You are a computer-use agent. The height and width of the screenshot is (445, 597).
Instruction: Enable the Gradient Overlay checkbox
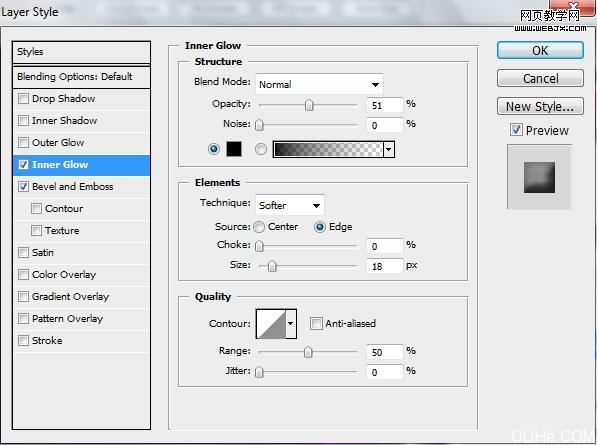[24, 297]
